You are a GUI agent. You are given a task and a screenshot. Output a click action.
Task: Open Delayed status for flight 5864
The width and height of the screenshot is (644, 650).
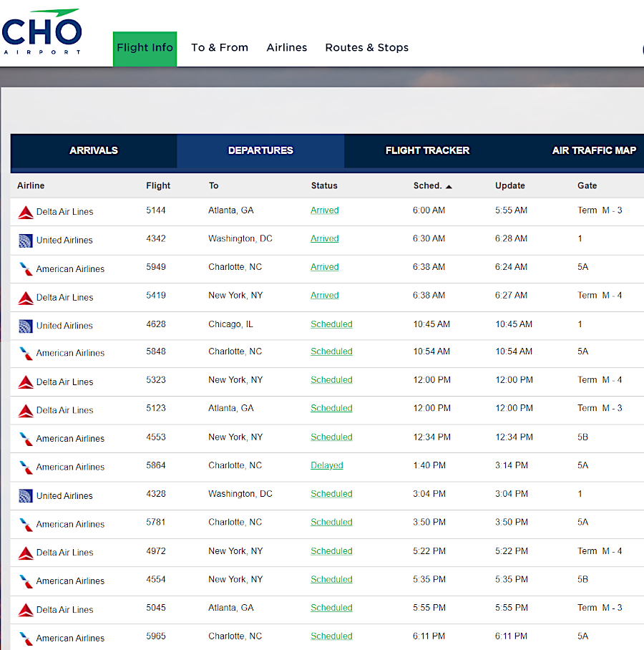[x=327, y=465]
